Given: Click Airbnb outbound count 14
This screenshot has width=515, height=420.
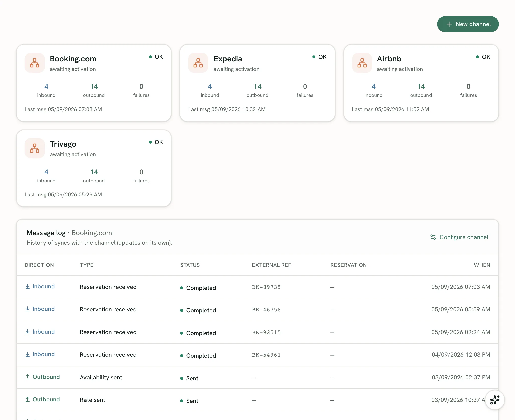Looking at the screenshot, I should pos(421,87).
